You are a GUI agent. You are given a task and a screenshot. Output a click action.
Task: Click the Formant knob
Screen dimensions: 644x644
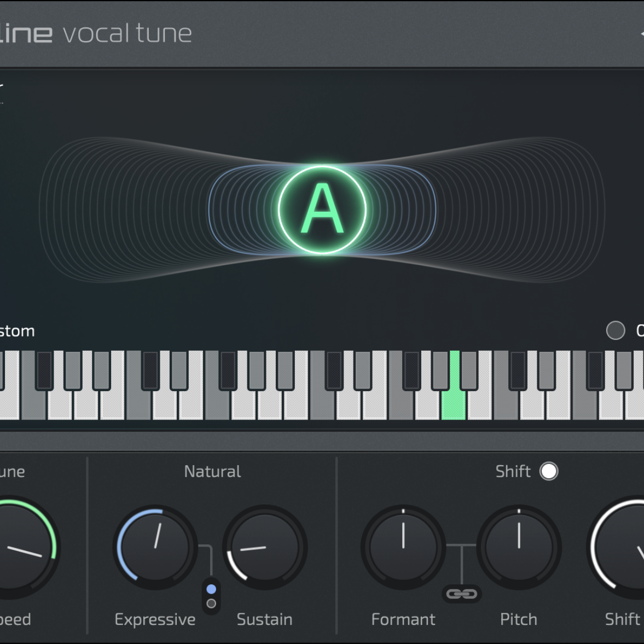tap(403, 547)
